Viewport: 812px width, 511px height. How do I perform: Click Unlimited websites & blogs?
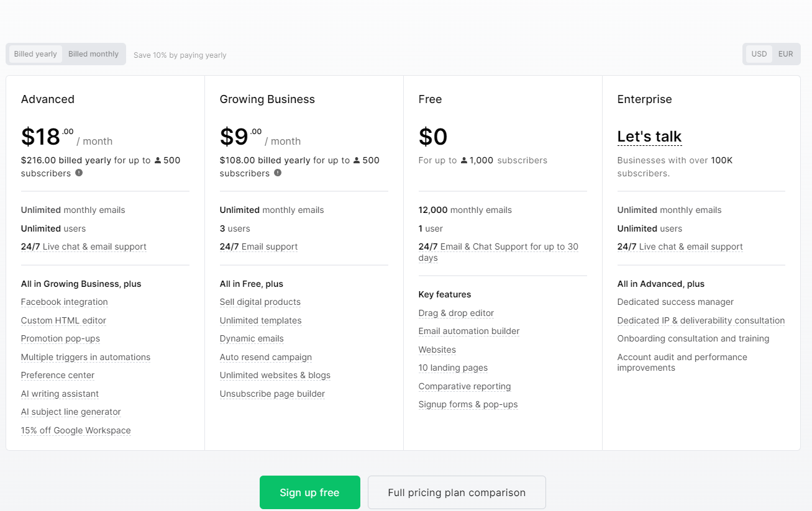point(275,376)
